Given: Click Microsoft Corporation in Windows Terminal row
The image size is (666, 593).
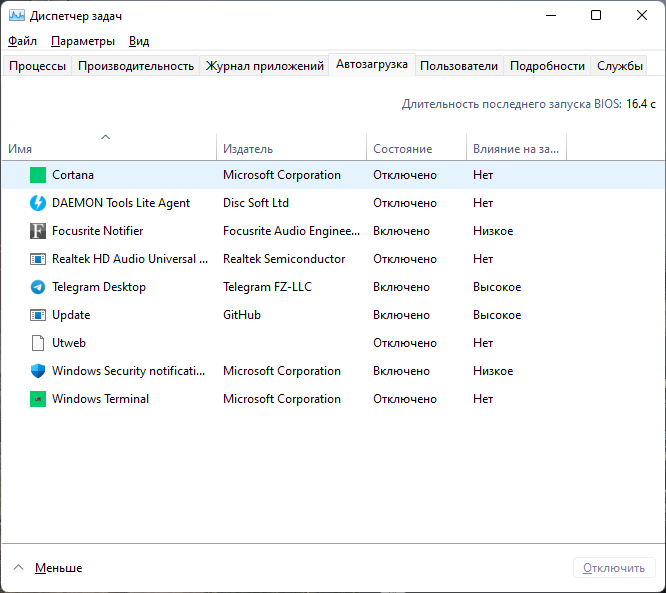Looking at the screenshot, I should point(282,399).
